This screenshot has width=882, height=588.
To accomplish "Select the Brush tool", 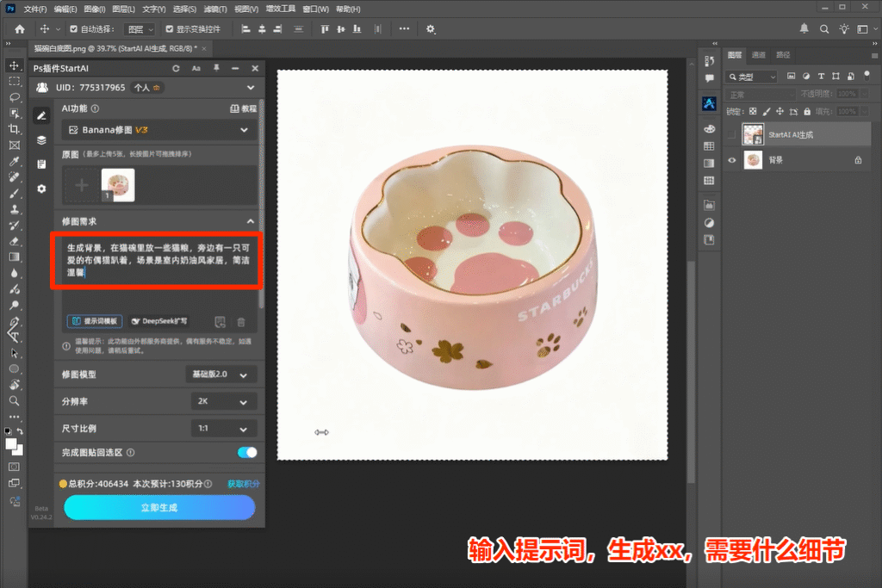I will pyautogui.click(x=14, y=194).
